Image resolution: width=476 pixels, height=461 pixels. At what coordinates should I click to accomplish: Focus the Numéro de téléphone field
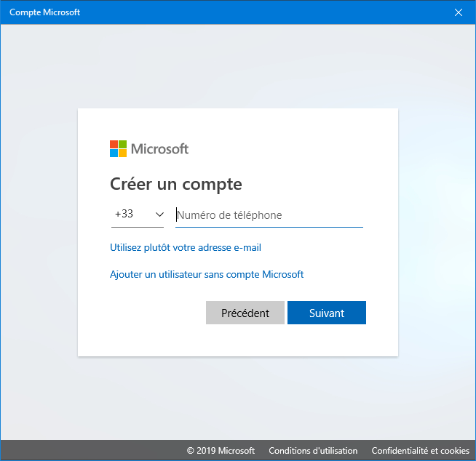click(x=269, y=215)
